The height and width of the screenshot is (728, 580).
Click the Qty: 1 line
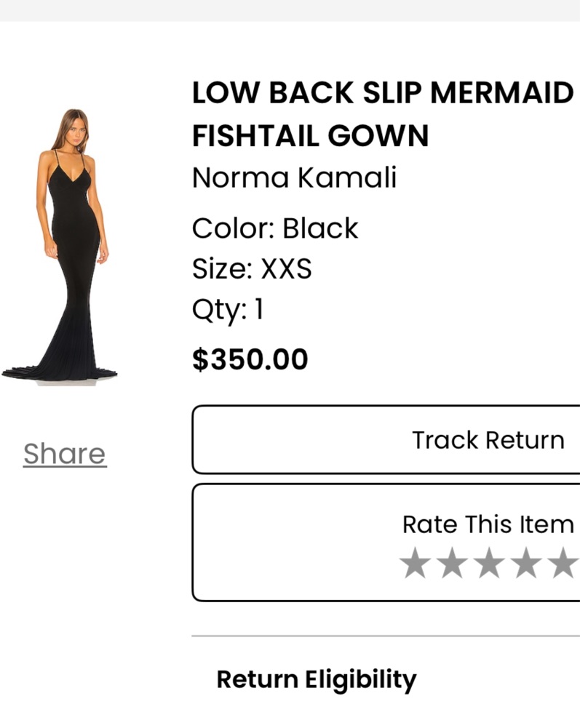(228, 311)
